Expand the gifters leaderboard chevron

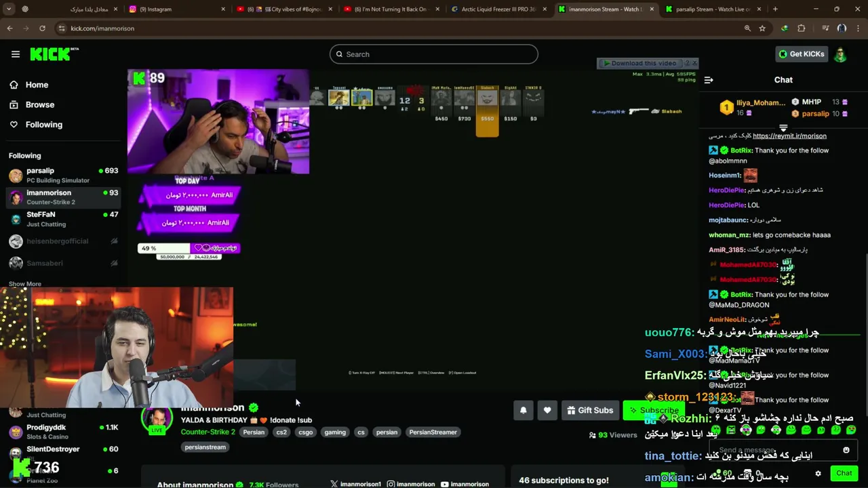[783, 127]
